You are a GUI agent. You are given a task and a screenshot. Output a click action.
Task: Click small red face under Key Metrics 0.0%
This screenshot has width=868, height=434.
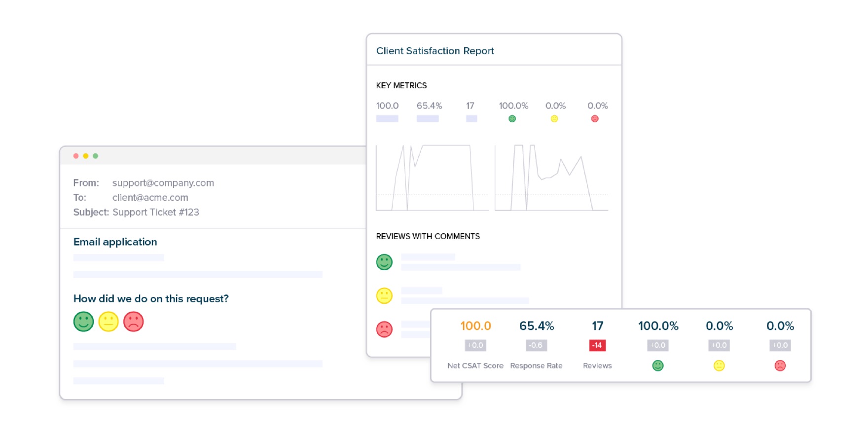tap(595, 118)
